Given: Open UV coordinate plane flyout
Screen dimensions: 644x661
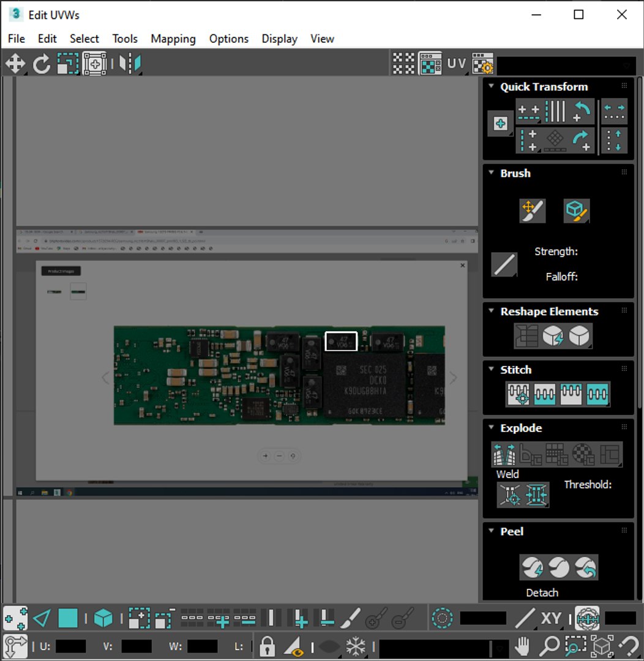Looking at the screenshot, I should point(457,64).
